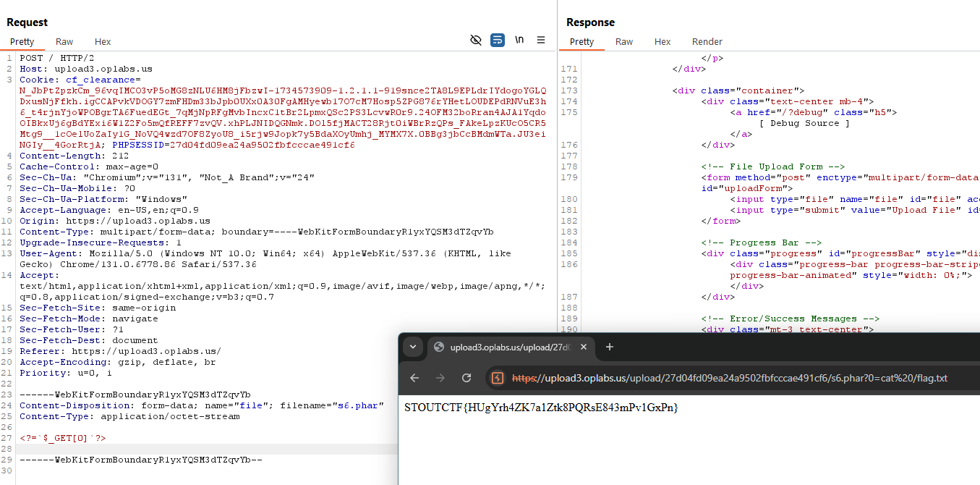Click the multipart/form-data Content-Type header
This screenshot has height=485, width=980.
(257, 232)
